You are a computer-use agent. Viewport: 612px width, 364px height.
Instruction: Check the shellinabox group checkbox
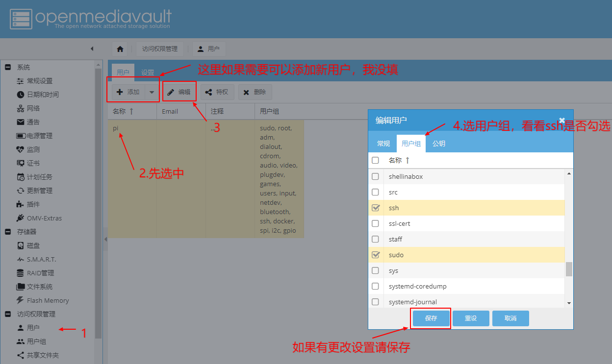(x=375, y=176)
